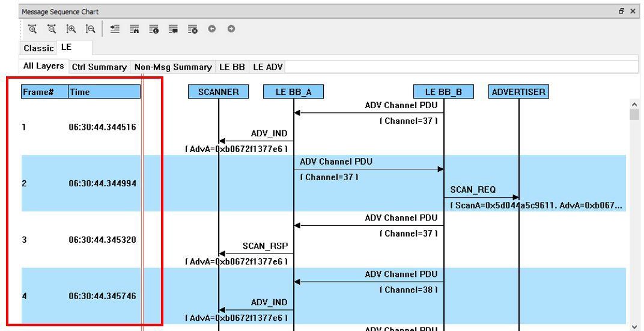Image resolution: width=644 pixels, height=331 pixels.
Task: Click scrollbar up arrow
Action: coord(634,105)
